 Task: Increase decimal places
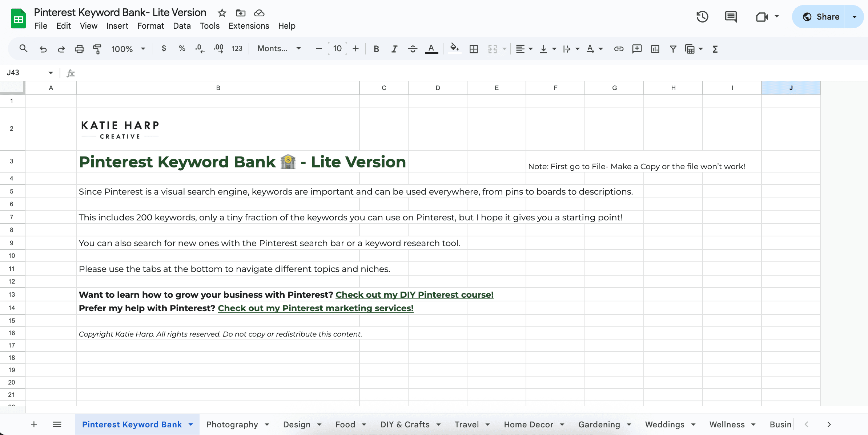pos(218,49)
